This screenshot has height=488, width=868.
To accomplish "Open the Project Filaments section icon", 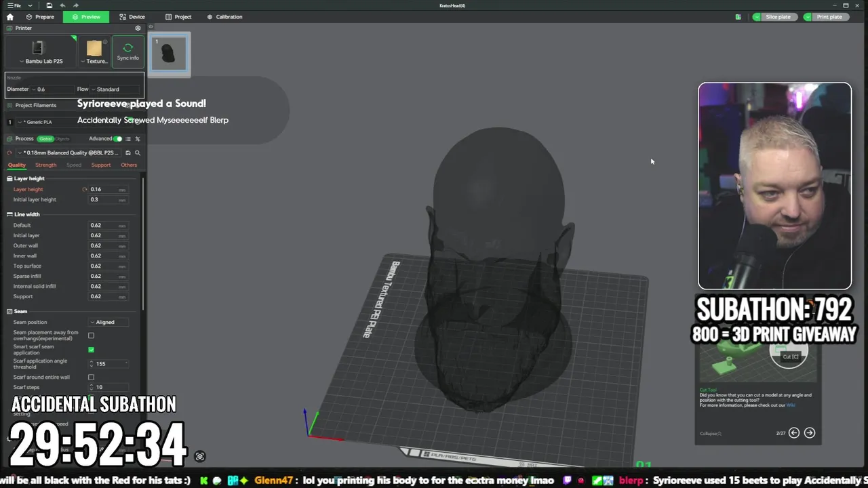I will [x=9, y=106].
